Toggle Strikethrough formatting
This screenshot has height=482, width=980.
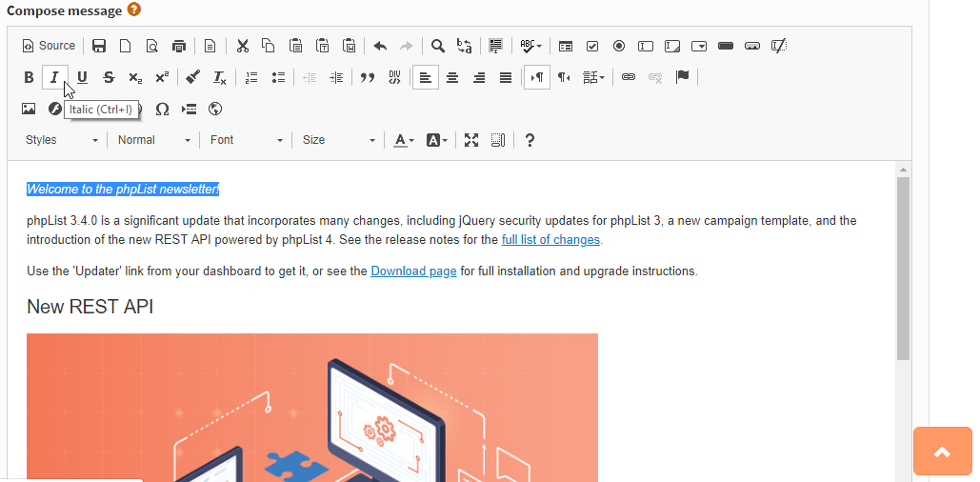[109, 77]
